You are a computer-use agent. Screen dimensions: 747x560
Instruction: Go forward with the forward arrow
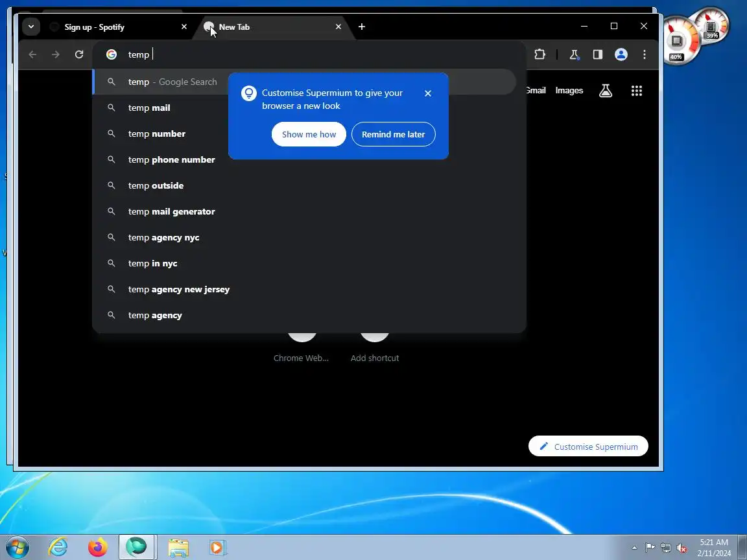(x=56, y=54)
